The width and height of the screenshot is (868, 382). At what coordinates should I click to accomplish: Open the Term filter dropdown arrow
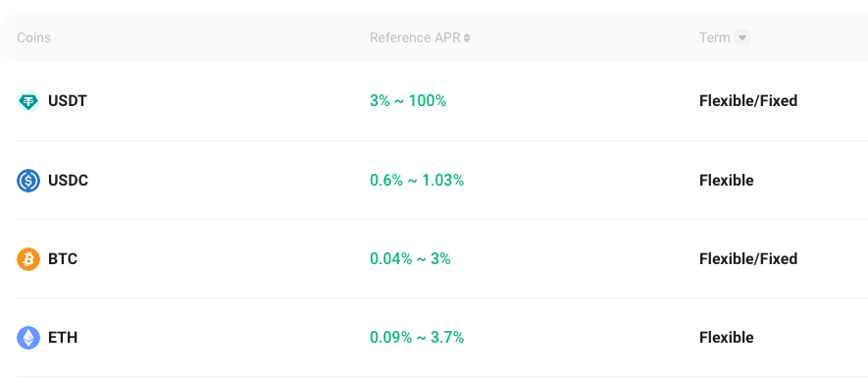742,37
